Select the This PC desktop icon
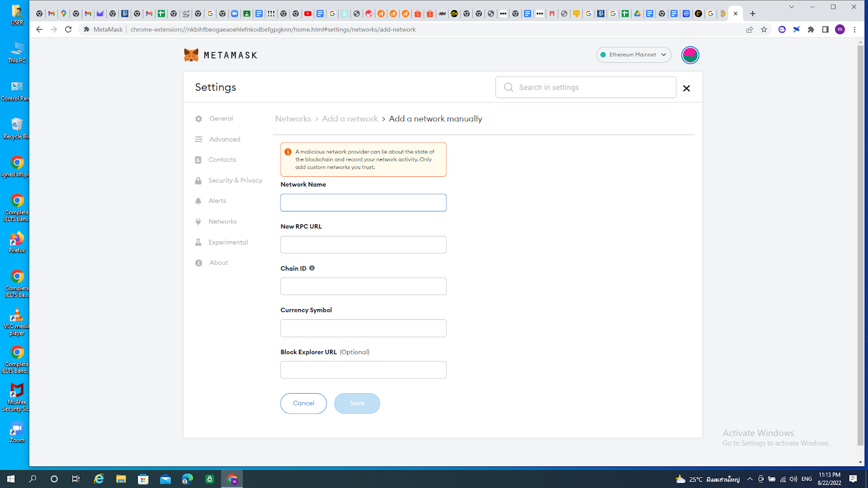This screenshot has height=488, width=868. coord(17,53)
